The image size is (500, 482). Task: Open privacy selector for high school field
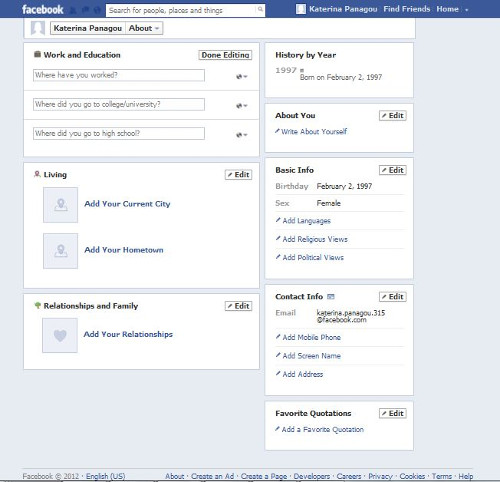click(x=242, y=135)
